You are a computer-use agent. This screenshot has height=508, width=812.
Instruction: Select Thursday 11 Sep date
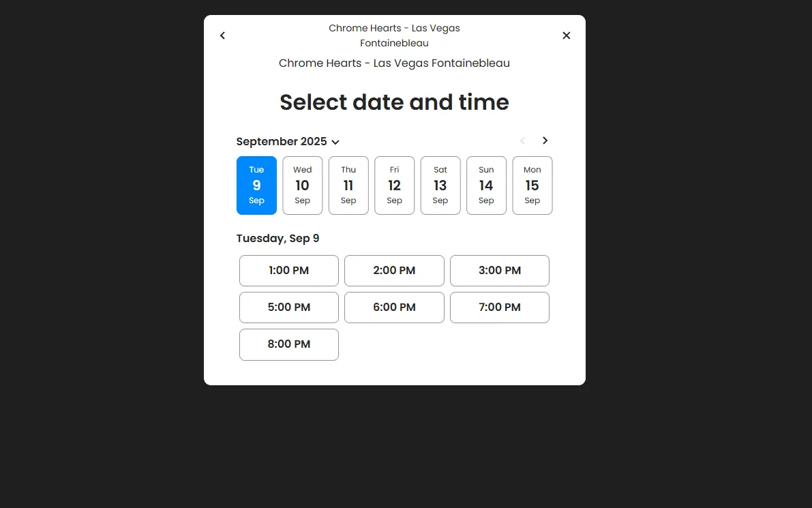coord(348,185)
